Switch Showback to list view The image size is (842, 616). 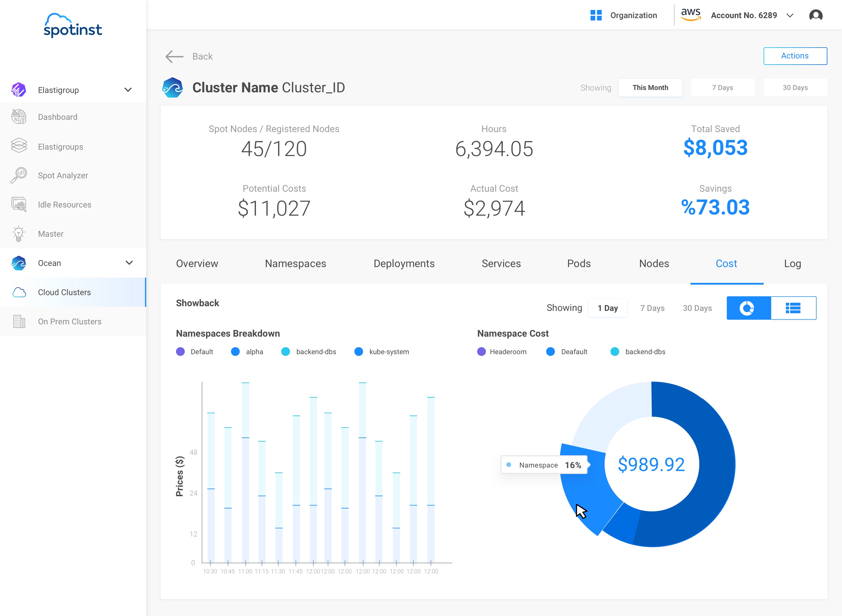[793, 308]
